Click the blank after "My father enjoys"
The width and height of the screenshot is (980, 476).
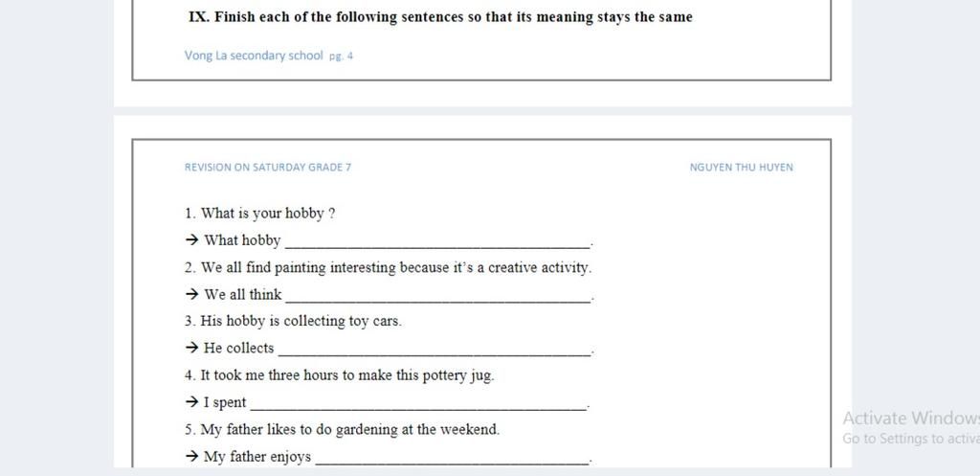(452, 457)
